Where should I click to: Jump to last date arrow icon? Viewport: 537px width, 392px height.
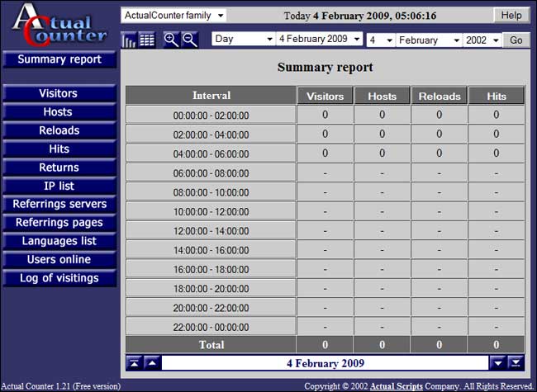point(516,362)
